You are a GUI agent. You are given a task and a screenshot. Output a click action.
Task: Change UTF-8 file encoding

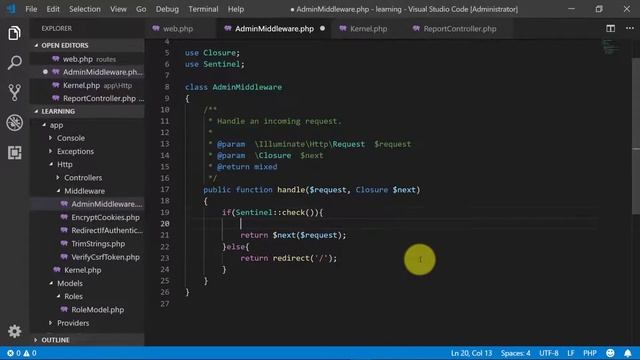click(x=549, y=353)
